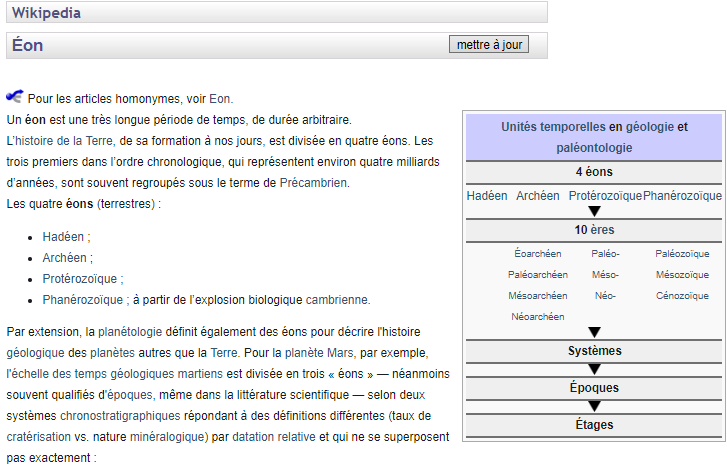727x469 pixels.
Task: Click the down arrow below the éons row
Action: 594,211
